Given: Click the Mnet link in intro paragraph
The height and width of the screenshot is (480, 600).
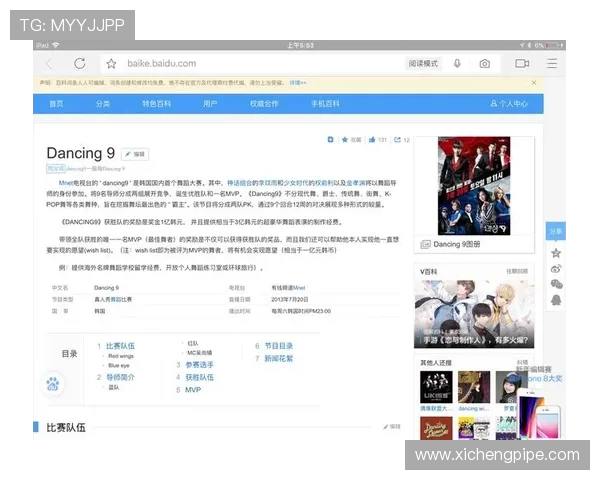Looking at the screenshot, I should (x=66, y=183).
